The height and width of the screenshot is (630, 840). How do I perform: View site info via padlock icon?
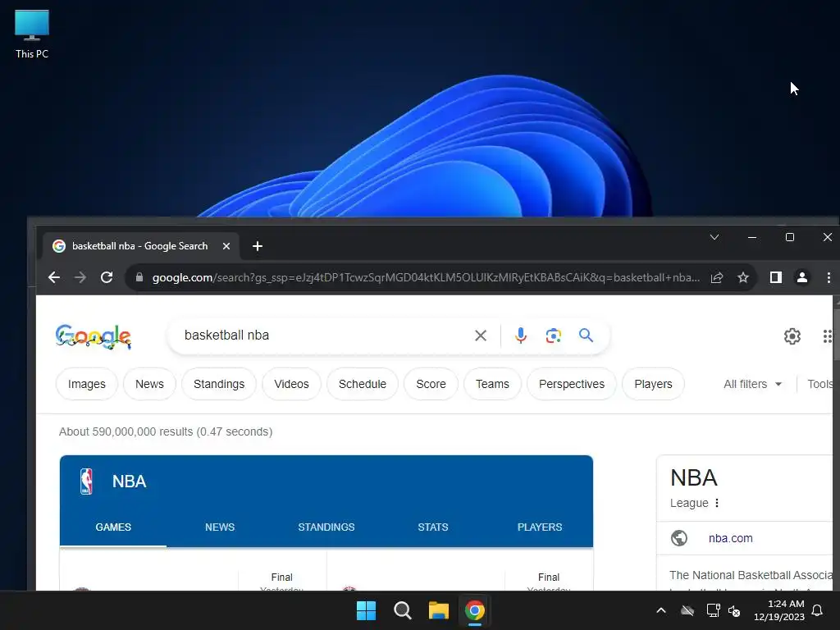point(139,277)
